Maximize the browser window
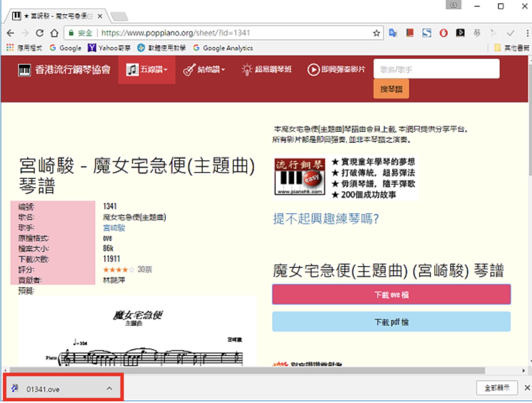 (501, 6)
